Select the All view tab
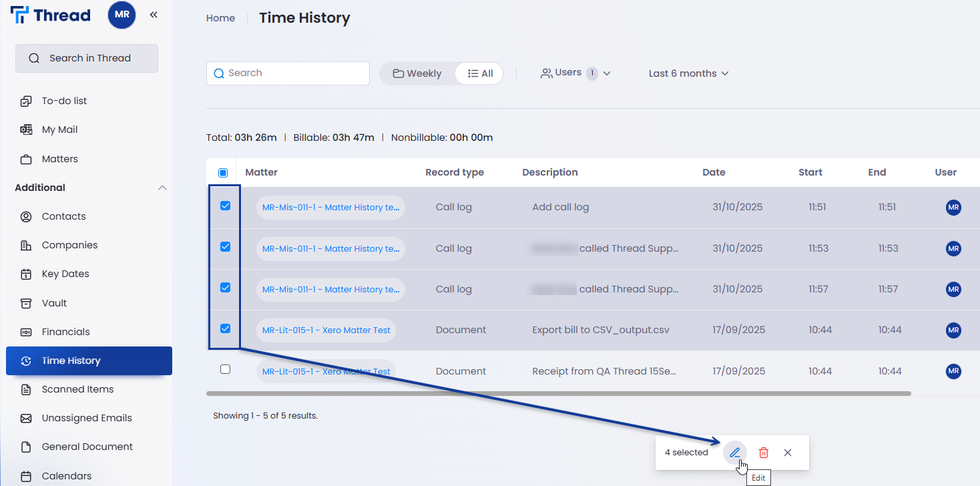Screen dimensions: 980x486 [481, 73]
